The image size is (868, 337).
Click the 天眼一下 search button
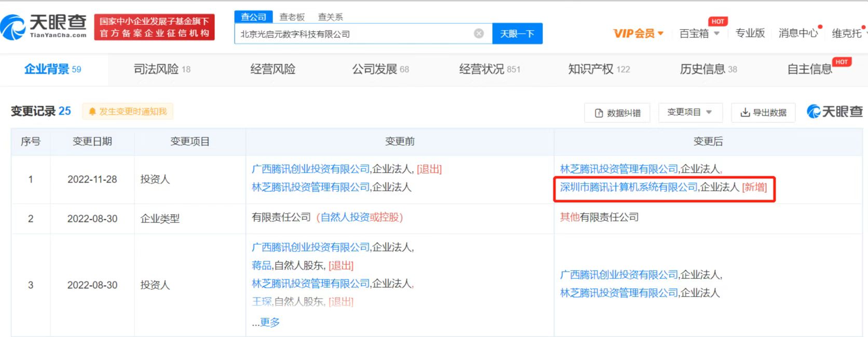517,34
